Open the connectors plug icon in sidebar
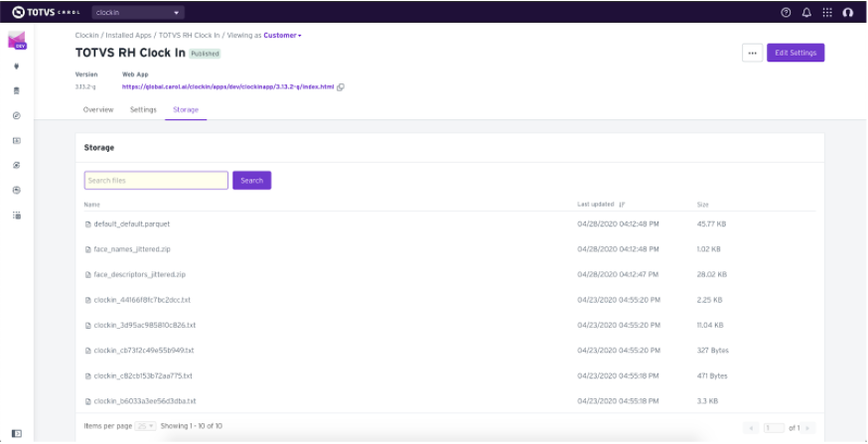Screen dimensions: 868x444 pyautogui.click(x=17, y=67)
